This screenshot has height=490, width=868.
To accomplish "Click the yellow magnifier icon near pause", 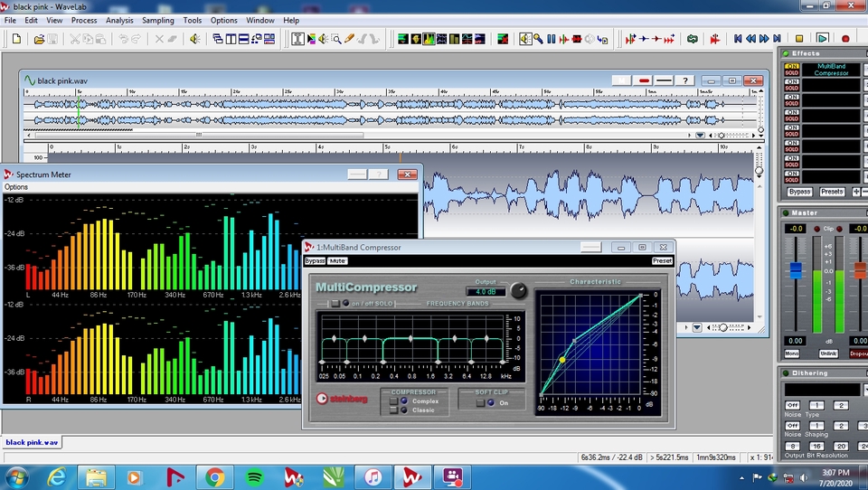I will pos(538,39).
